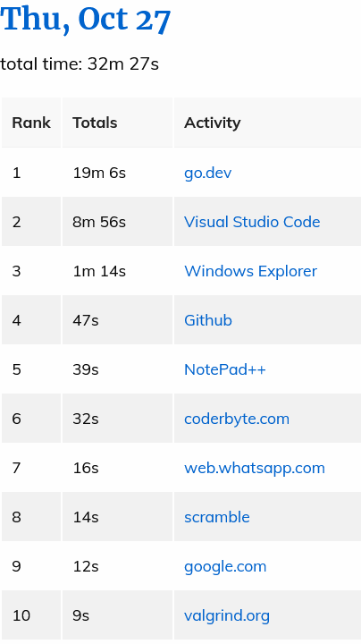Click the Windows Explorer activity link
This screenshot has width=361, height=644.
(x=251, y=271)
